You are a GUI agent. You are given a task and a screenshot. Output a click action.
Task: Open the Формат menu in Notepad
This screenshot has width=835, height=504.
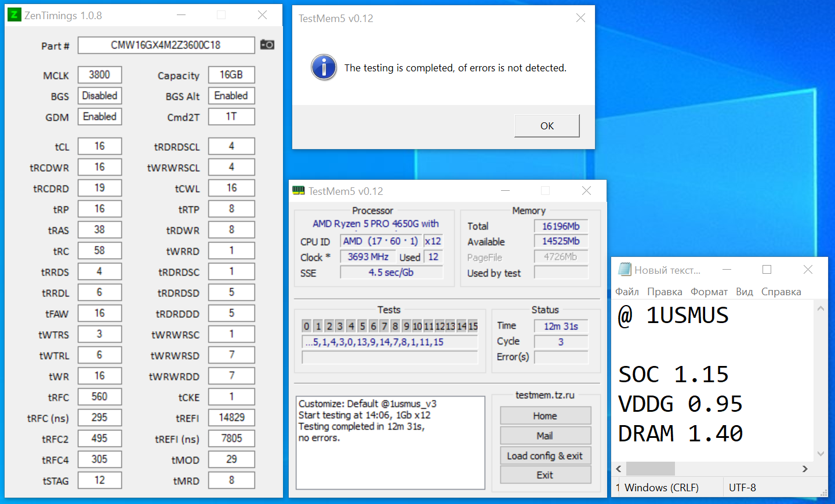coord(709,292)
